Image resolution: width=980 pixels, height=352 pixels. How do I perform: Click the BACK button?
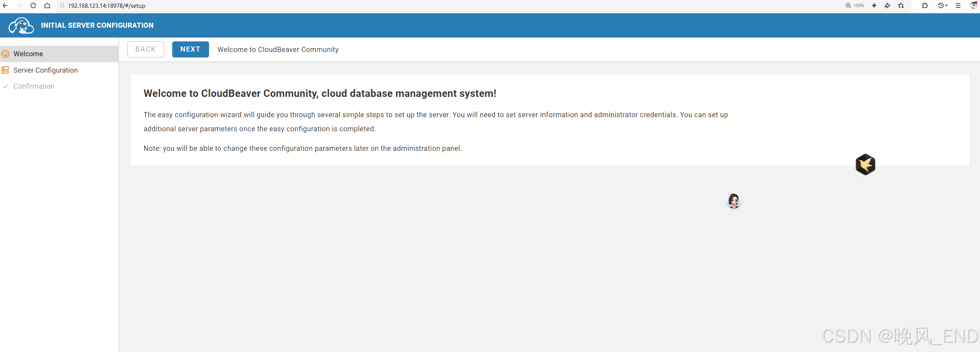tap(146, 49)
